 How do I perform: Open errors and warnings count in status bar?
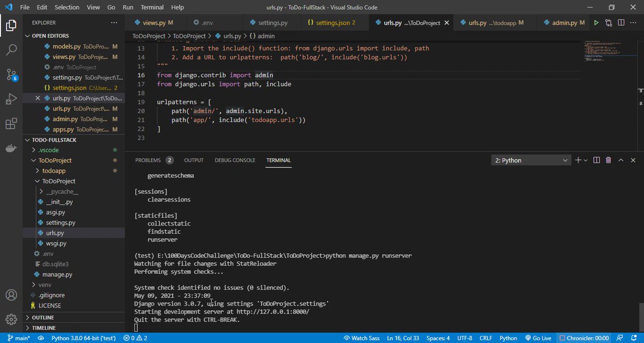(135, 338)
